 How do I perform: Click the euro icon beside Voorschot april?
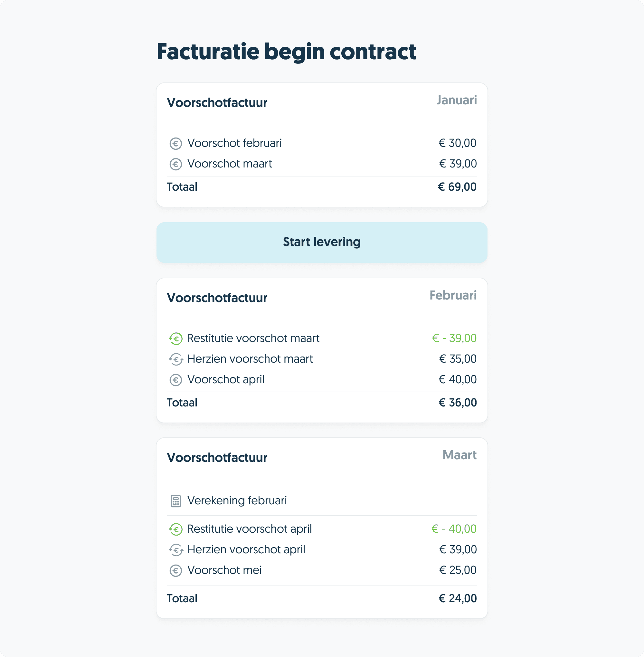175,380
